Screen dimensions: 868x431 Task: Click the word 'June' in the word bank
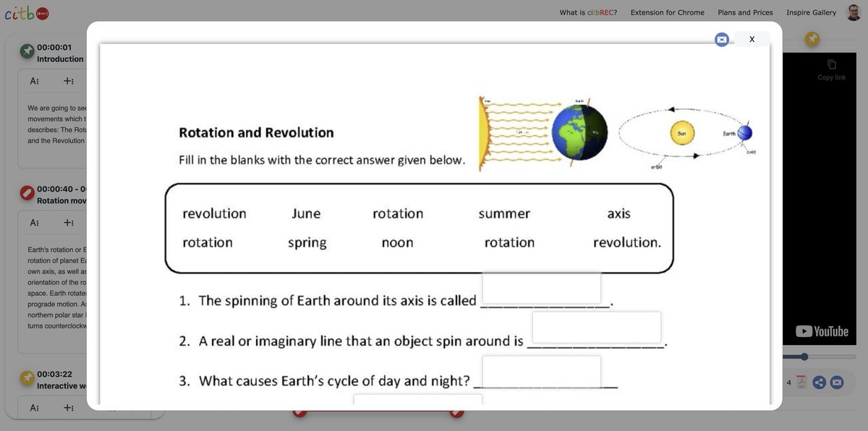306,214
